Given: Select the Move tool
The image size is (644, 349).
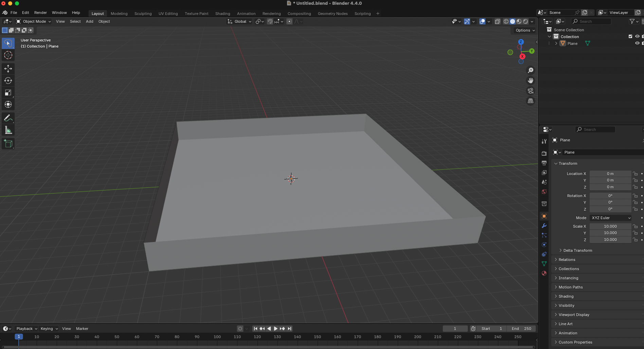Looking at the screenshot, I should tap(8, 69).
